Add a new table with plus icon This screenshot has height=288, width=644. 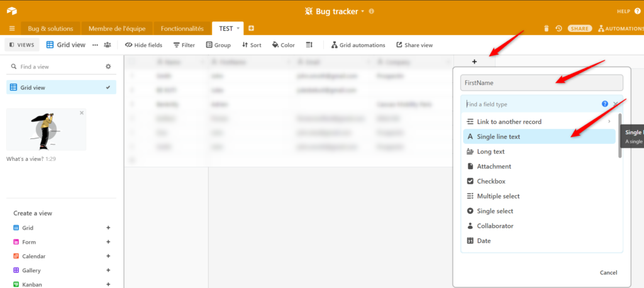point(252,28)
